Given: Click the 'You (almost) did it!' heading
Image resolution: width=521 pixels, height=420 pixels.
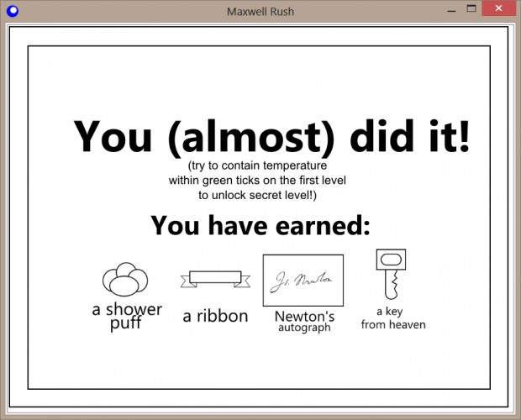Looking at the screenshot, I should [x=271, y=138].
